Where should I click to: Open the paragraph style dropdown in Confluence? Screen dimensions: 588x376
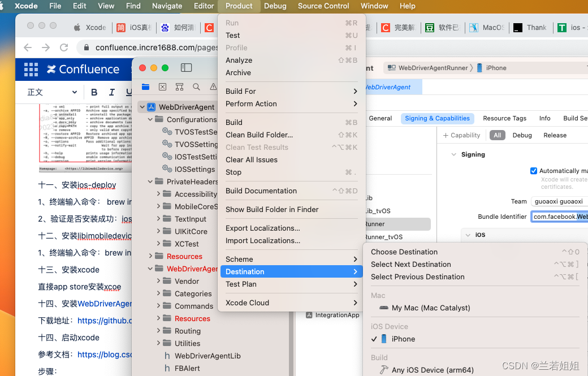(x=52, y=92)
